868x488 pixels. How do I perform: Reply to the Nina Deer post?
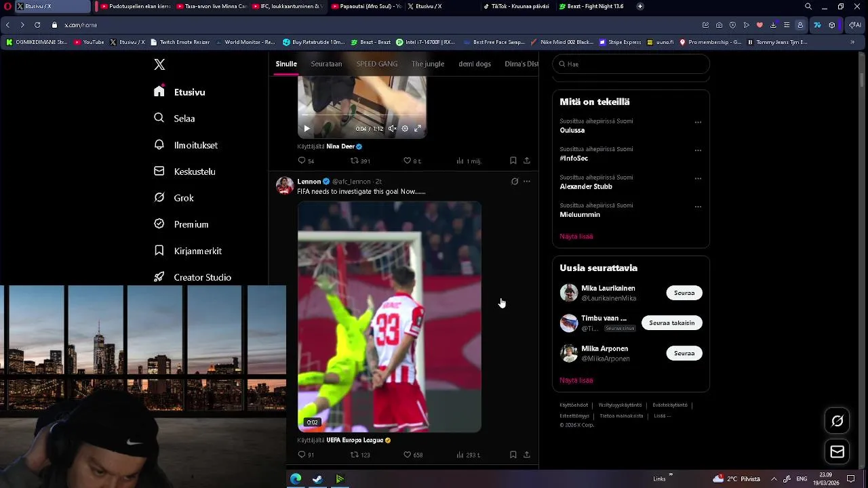click(x=306, y=161)
